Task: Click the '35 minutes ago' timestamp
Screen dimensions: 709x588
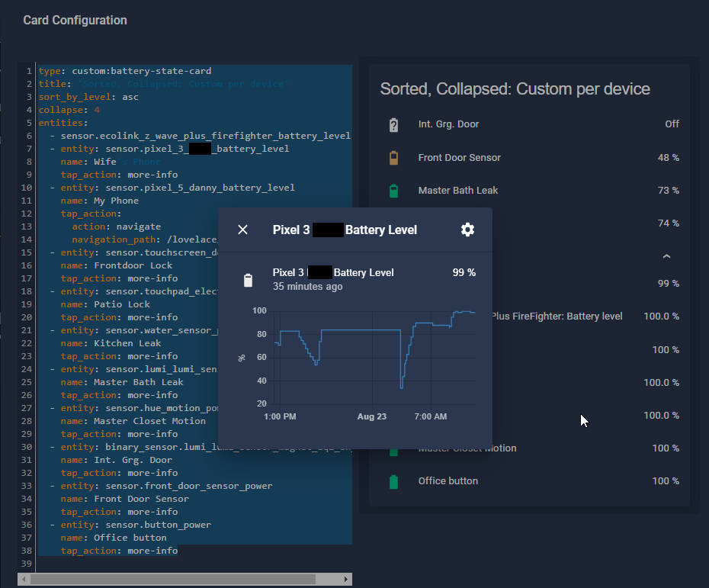Action: 307,286
